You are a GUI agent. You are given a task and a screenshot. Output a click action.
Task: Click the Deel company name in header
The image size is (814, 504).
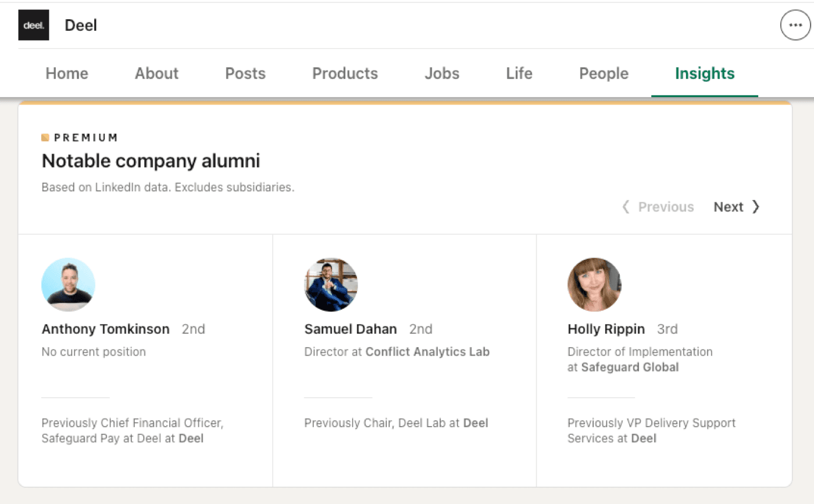click(x=81, y=26)
